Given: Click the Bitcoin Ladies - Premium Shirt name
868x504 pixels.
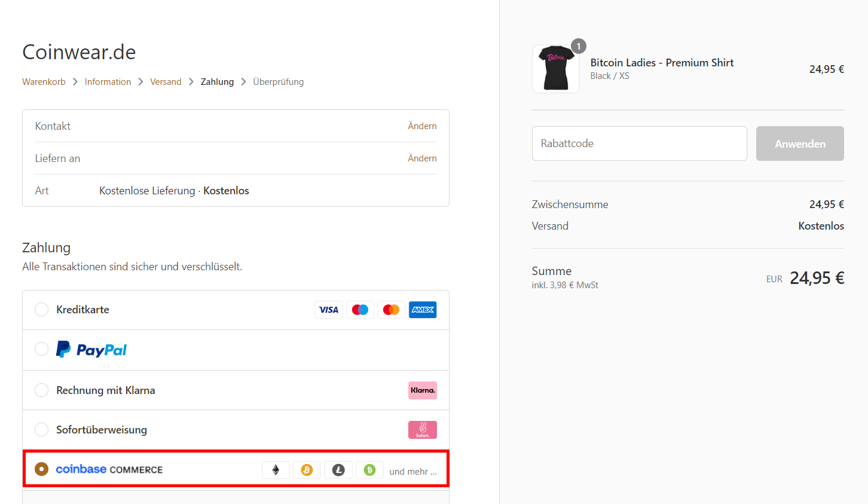Looking at the screenshot, I should [x=662, y=63].
